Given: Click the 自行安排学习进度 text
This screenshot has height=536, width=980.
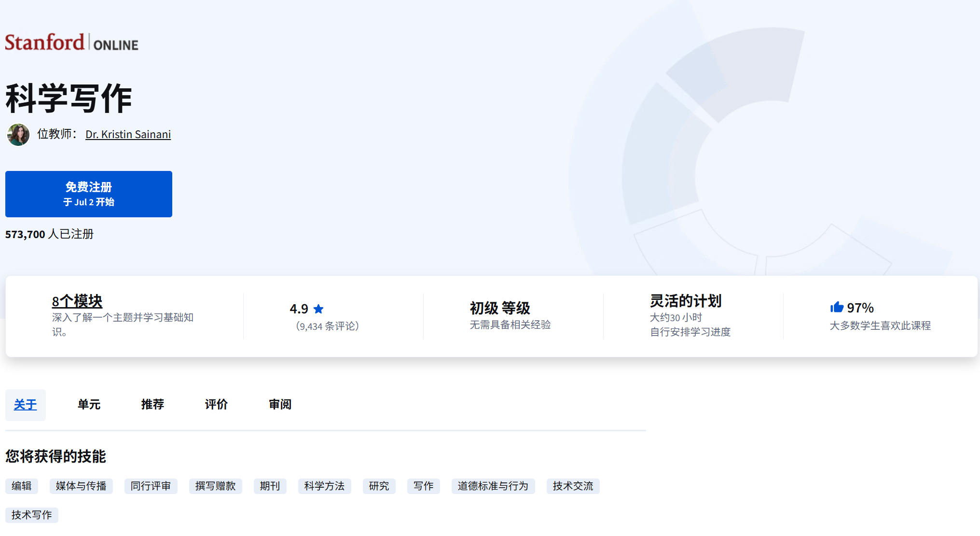Looking at the screenshot, I should [x=690, y=332].
